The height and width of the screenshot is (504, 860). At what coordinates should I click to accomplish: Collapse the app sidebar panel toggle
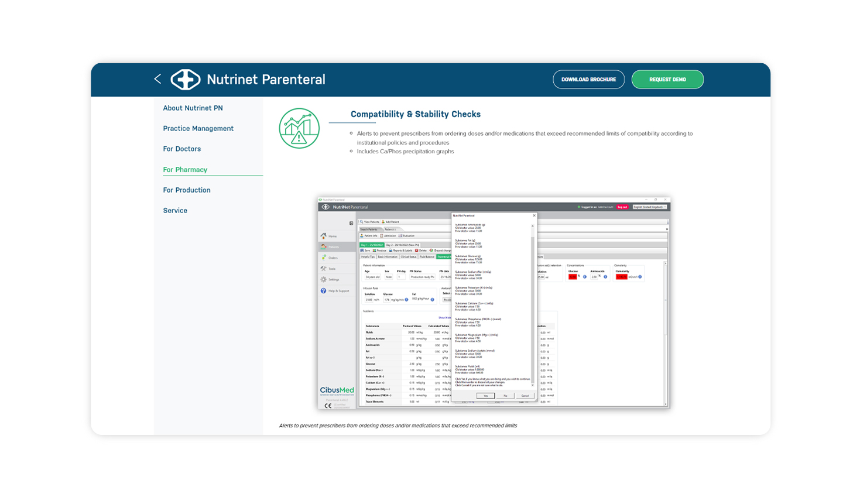351,223
